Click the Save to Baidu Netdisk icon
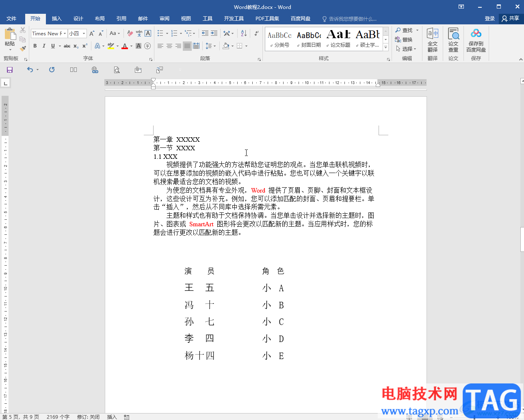 [476, 40]
